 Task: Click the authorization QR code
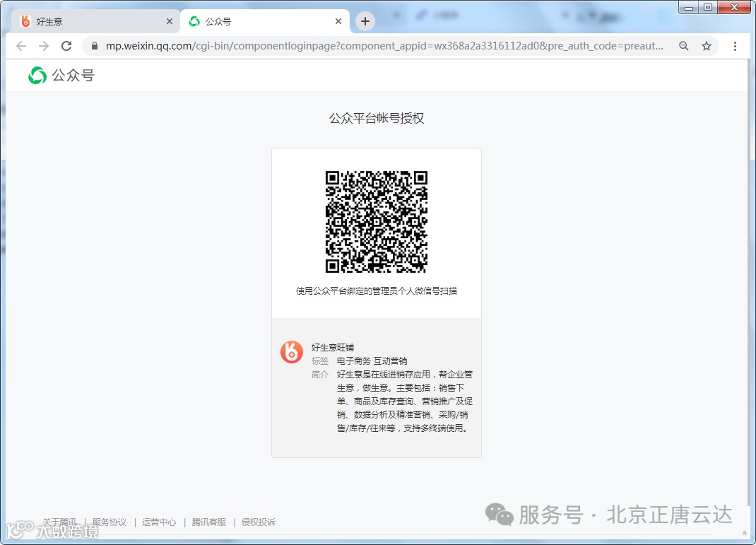coord(376,222)
